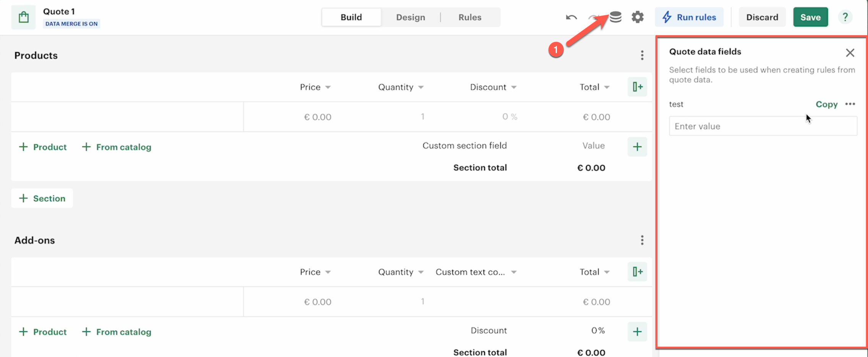Add column in Add-ons section table

tap(637, 272)
